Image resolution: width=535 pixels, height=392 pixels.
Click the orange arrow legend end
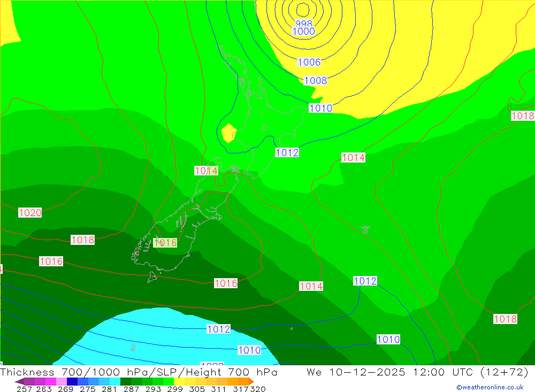click(x=251, y=381)
